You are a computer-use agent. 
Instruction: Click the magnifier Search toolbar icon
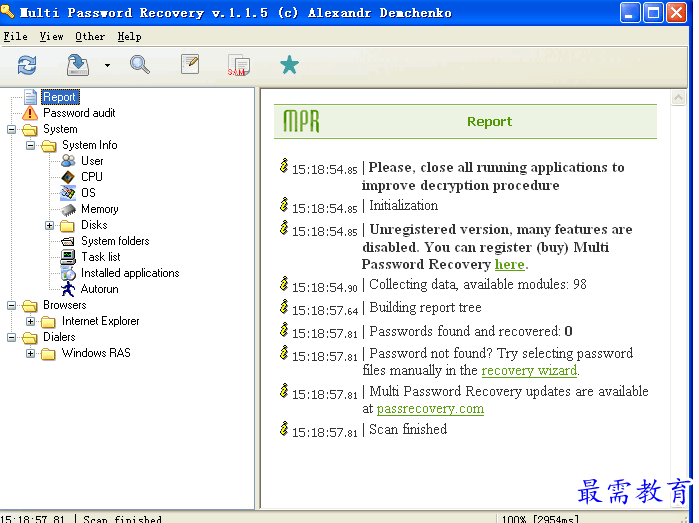[x=140, y=65]
